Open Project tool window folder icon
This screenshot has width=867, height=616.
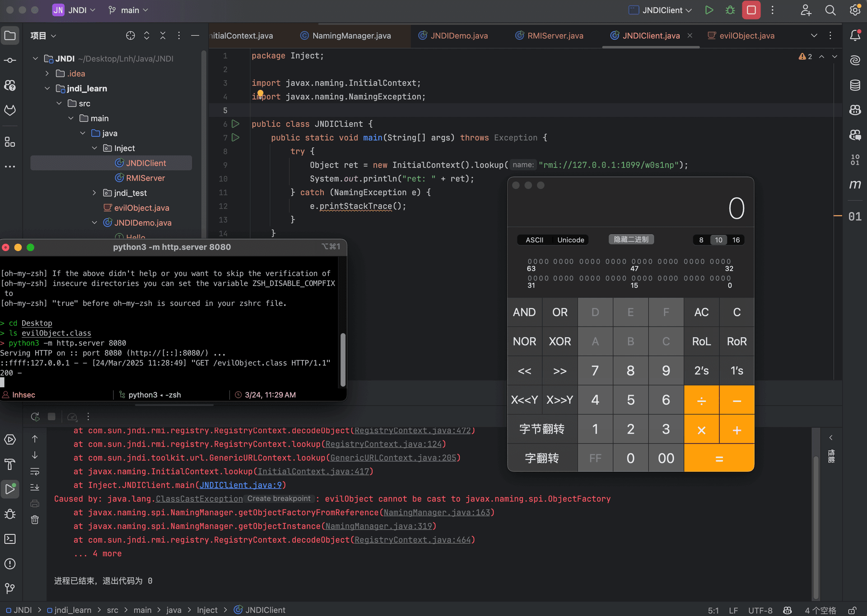tap(10, 36)
